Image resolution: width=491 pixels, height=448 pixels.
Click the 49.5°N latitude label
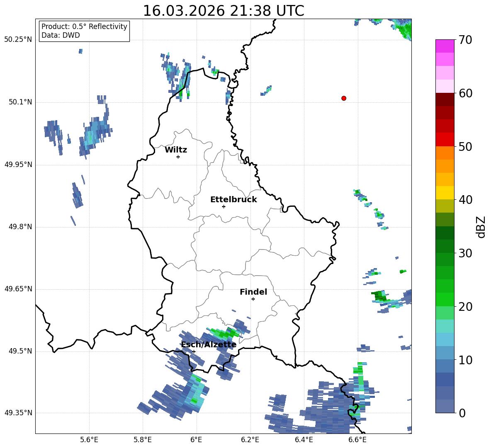coord(20,351)
